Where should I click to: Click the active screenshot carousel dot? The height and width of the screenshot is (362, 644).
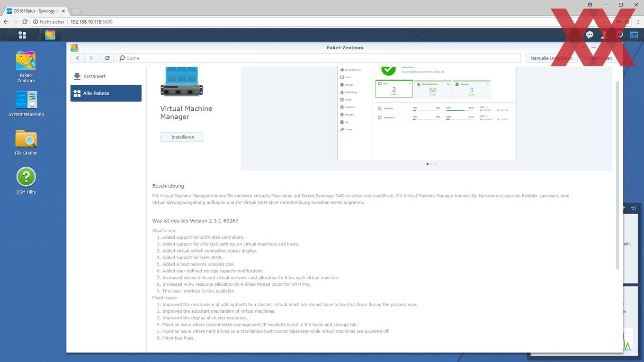point(428,164)
